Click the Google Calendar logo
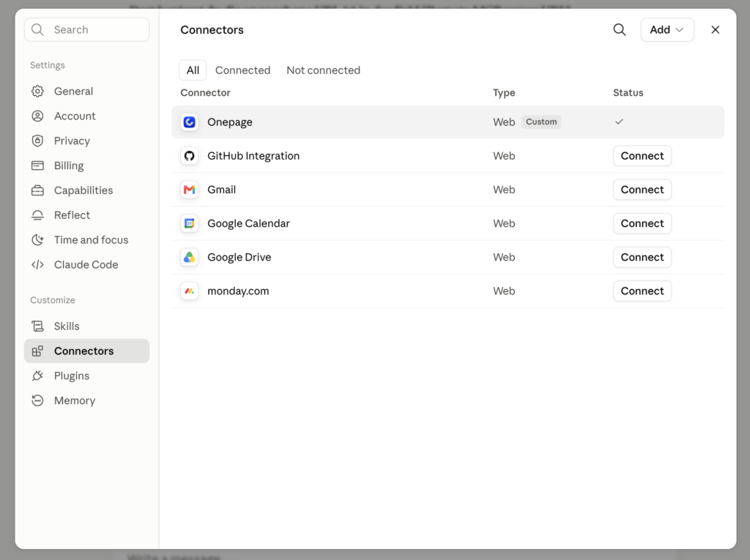The image size is (750, 560). tap(190, 223)
